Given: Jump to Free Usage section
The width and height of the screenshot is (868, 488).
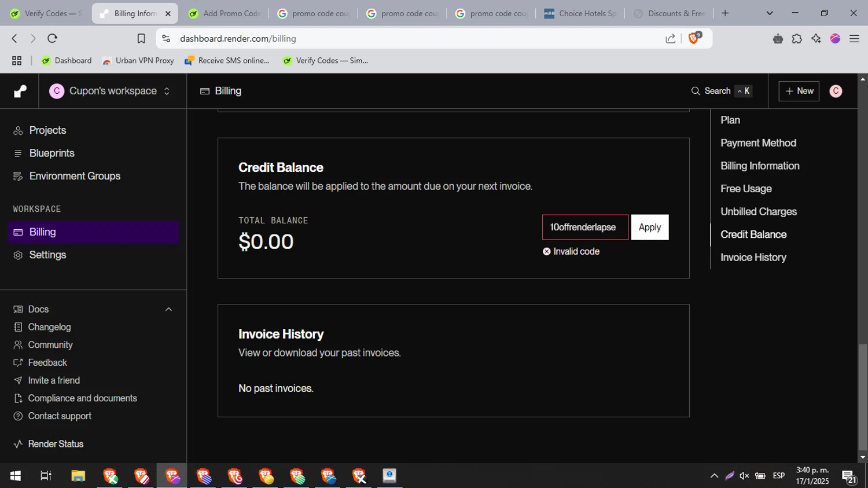Looking at the screenshot, I should coord(746,189).
